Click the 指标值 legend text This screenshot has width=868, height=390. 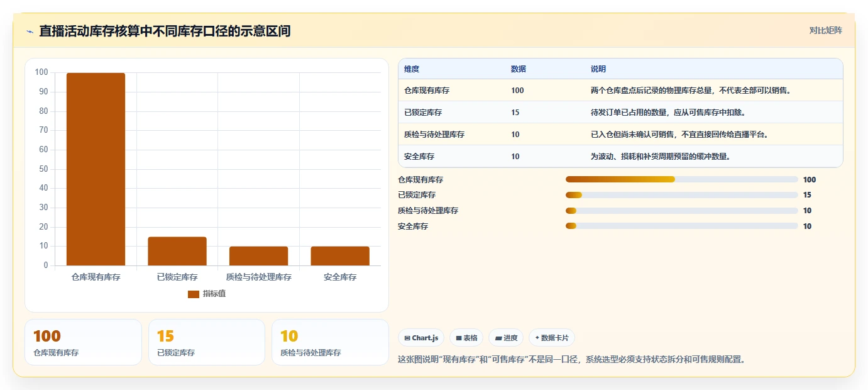coord(214,294)
